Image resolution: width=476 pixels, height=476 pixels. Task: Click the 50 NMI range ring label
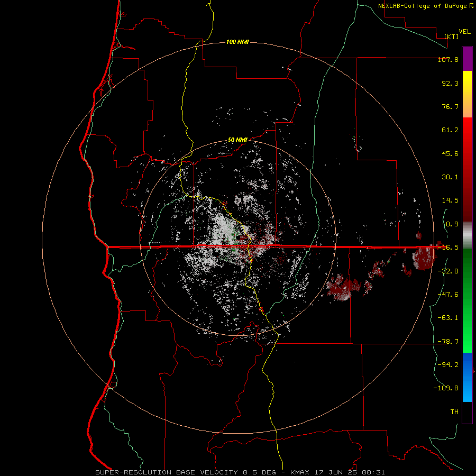237,140
